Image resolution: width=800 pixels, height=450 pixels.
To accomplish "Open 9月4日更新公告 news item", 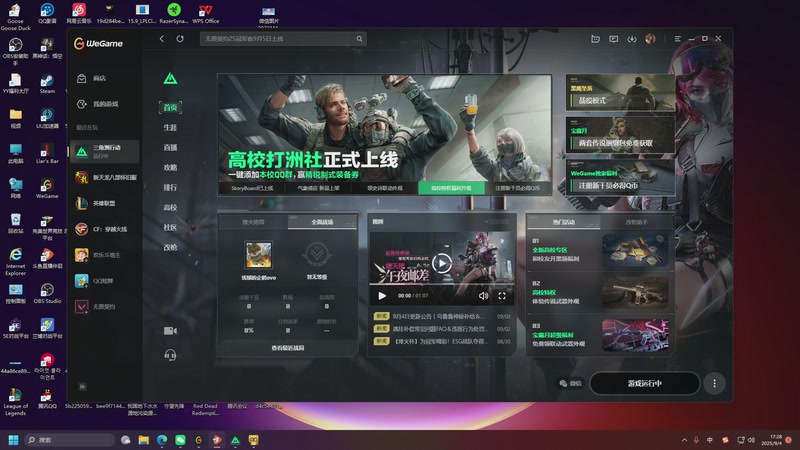I will point(442,316).
